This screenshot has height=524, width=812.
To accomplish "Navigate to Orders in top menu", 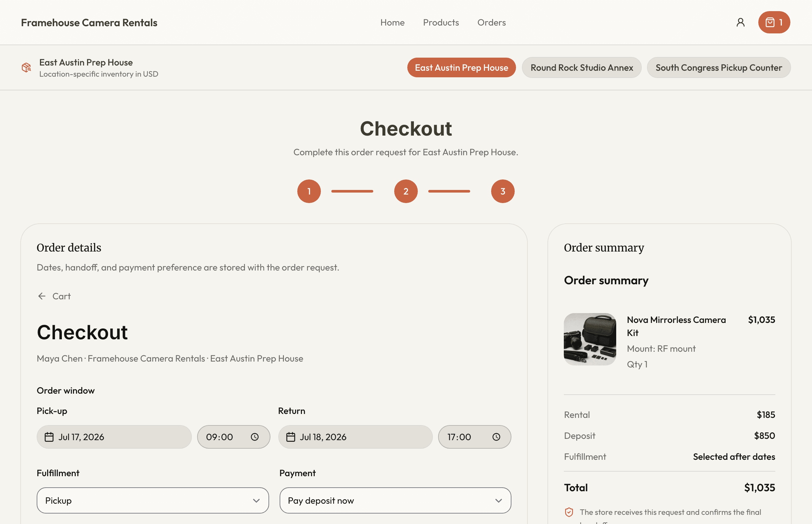I will coord(491,23).
